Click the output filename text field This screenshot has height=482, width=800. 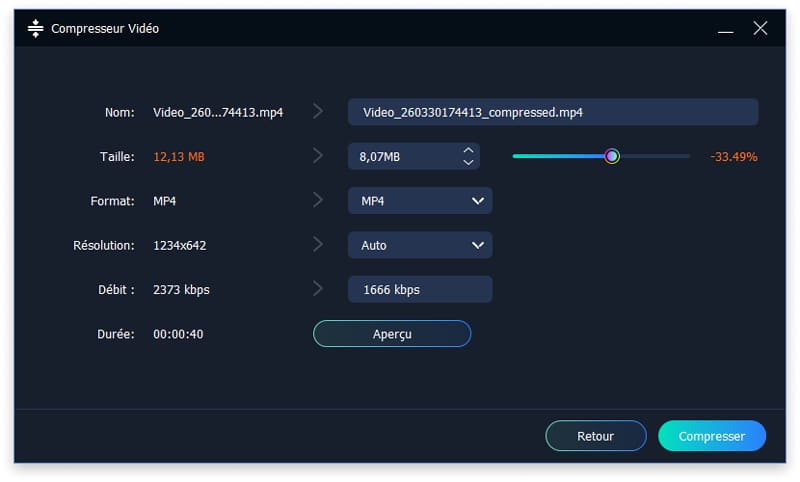pyautogui.click(x=552, y=112)
